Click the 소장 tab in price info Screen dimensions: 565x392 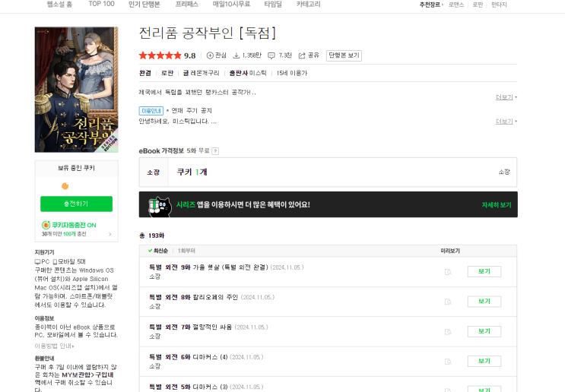click(154, 172)
